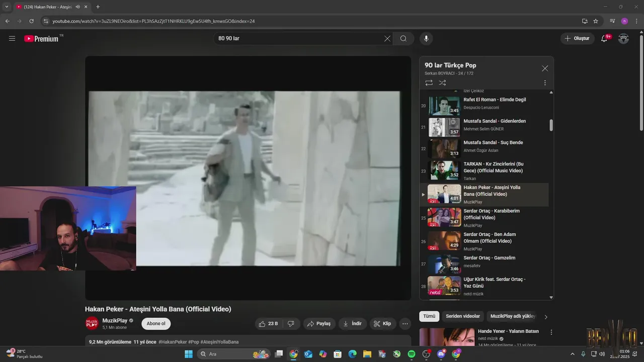Toggle playlist shuffle
Image resolution: width=644 pixels, height=362 pixels.
442,82
